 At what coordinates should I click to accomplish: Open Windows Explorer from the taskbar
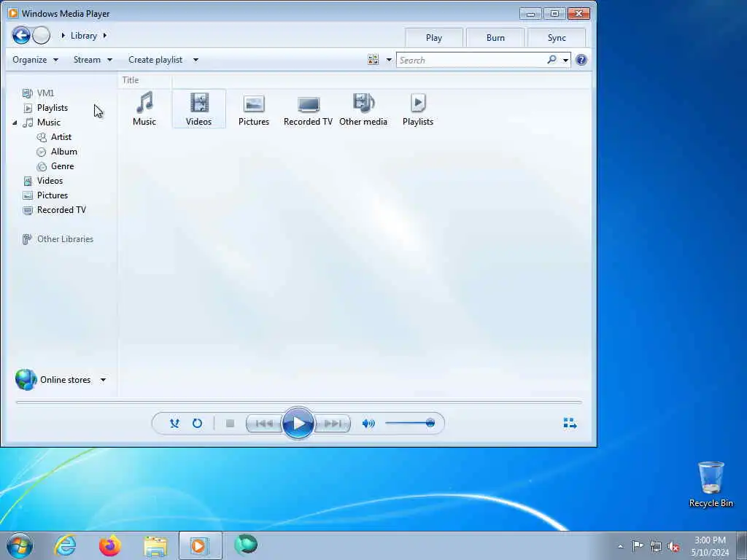coord(155,545)
